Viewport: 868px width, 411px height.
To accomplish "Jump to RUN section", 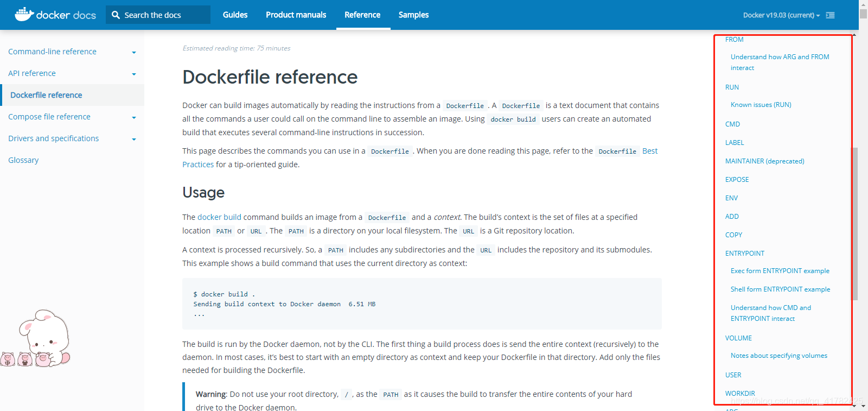I will (732, 87).
